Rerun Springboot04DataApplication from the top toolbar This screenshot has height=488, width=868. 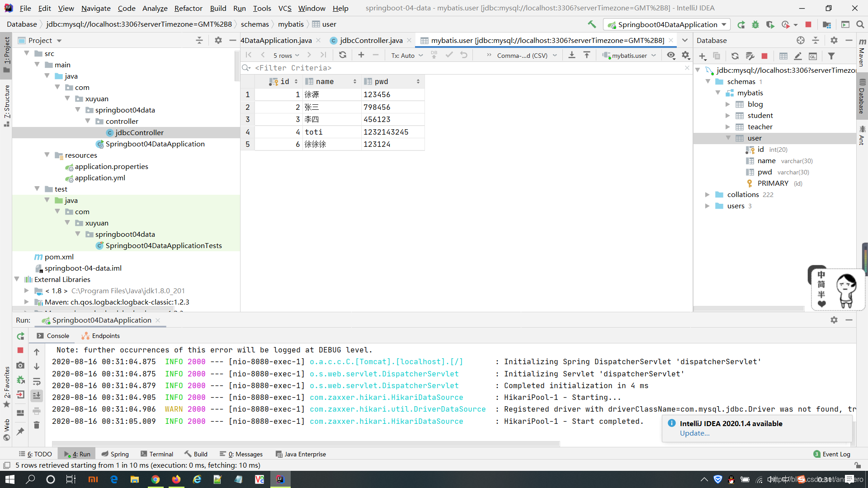(x=741, y=24)
